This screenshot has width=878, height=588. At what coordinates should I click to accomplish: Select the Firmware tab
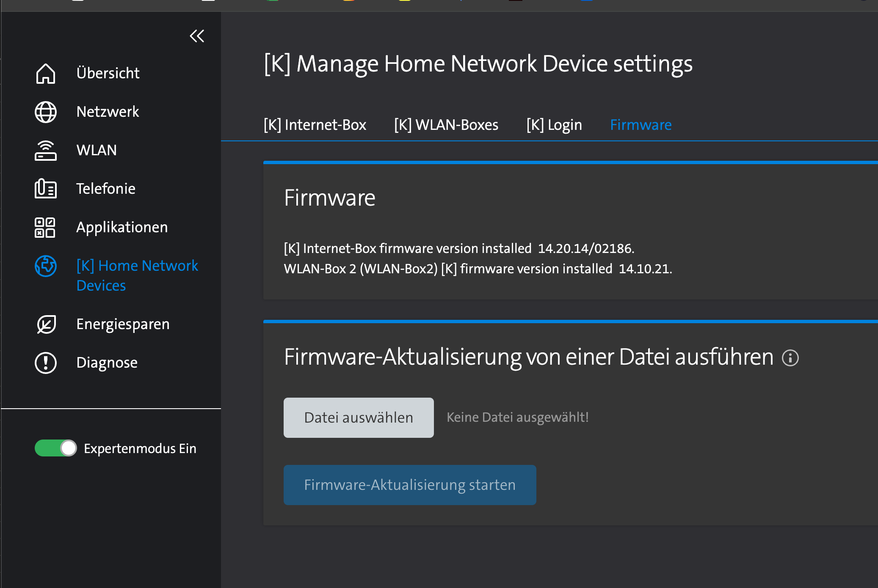click(x=641, y=125)
